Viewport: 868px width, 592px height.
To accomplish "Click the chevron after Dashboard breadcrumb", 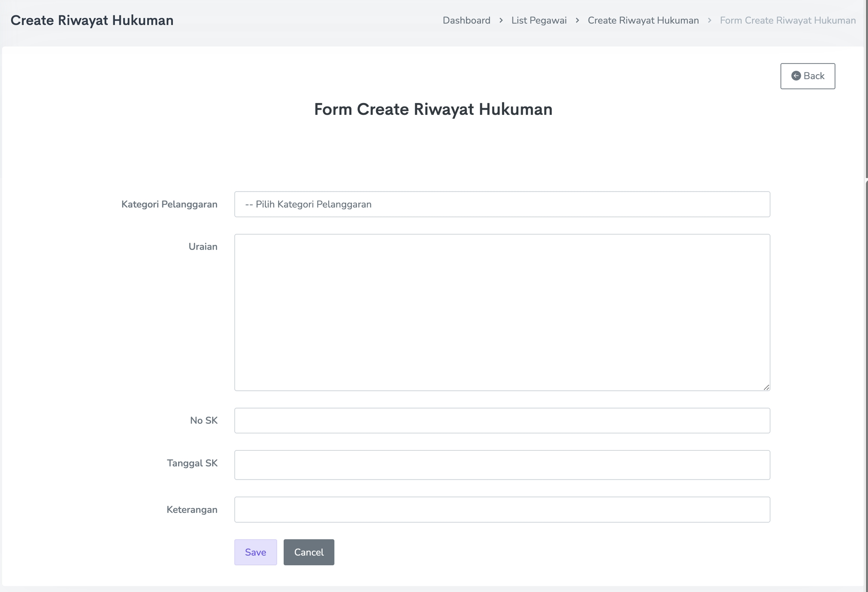I will tap(501, 20).
